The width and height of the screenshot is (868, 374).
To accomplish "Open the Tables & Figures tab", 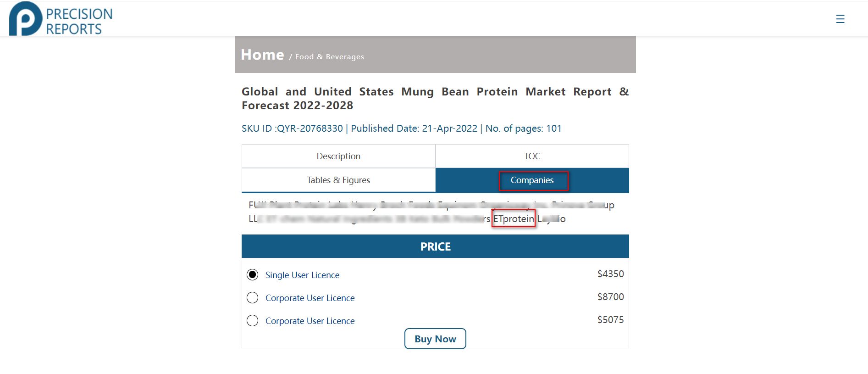I will [x=338, y=180].
